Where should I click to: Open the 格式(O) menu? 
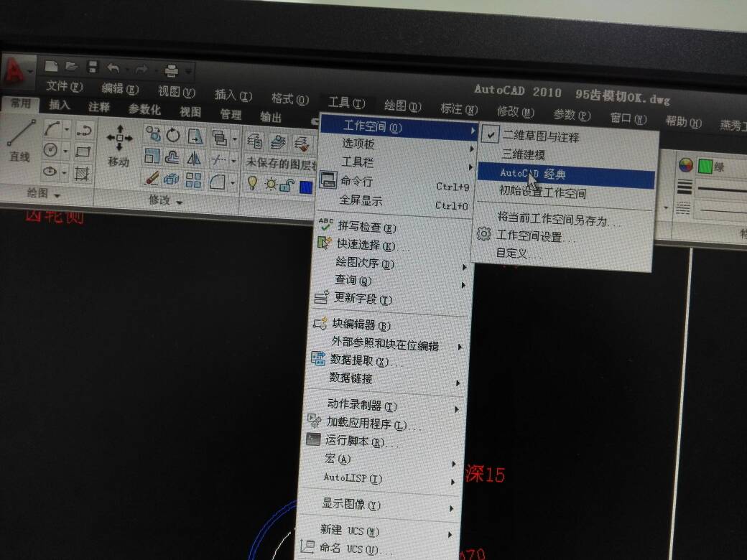(x=290, y=99)
